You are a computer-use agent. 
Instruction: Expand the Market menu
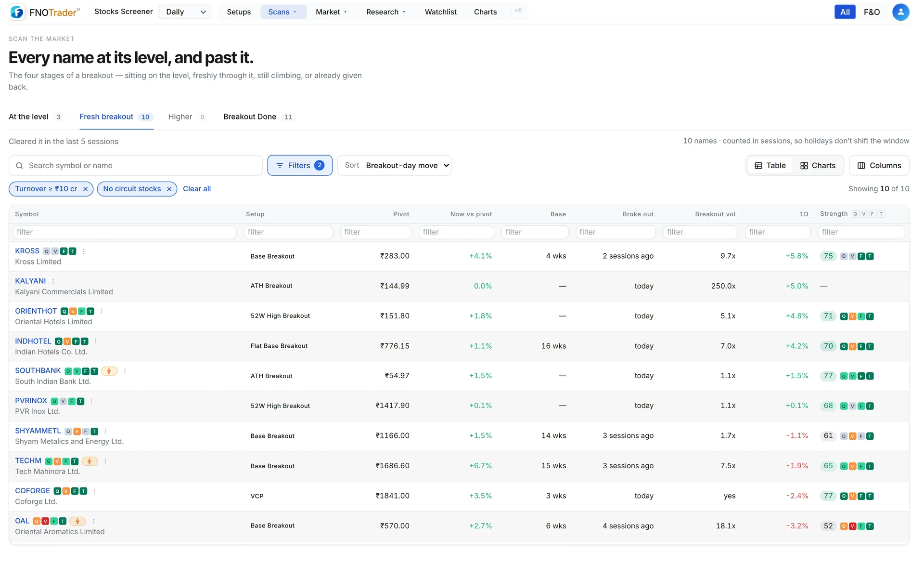(x=331, y=12)
